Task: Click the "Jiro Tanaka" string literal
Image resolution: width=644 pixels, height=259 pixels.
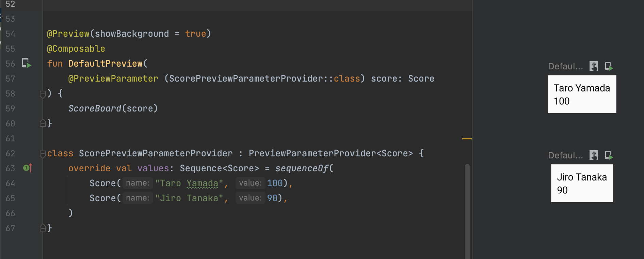Action: click(189, 198)
